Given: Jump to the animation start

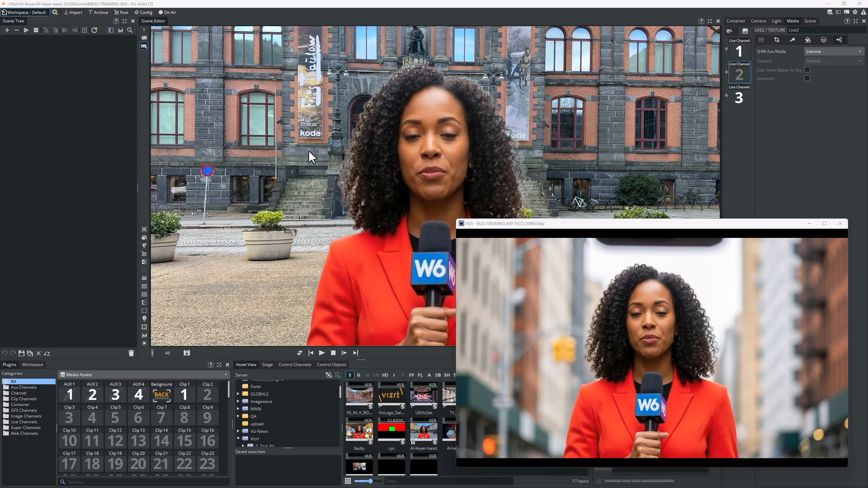Looking at the screenshot, I should (311, 353).
